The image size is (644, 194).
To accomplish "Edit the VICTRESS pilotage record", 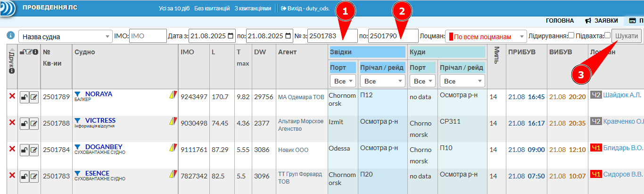I will coord(34,124).
